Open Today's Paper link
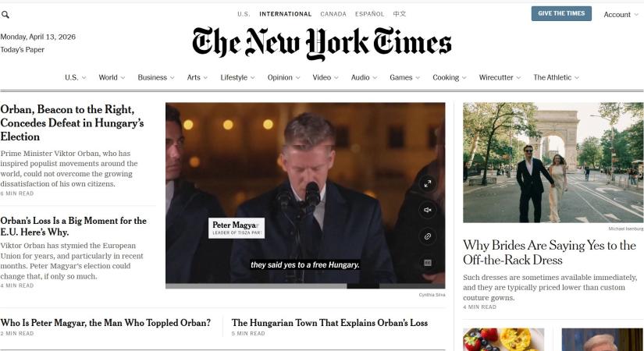Image resolution: width=644 pixels, height=351 pixels. click(x=22, y=50)
